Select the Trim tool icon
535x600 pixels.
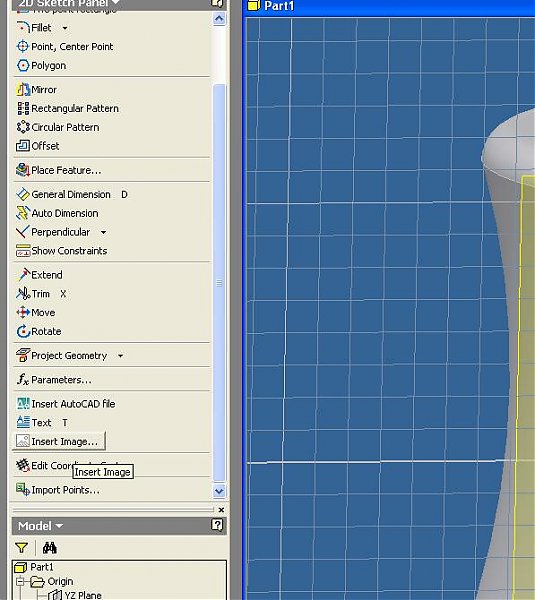[x=23, y=293]
